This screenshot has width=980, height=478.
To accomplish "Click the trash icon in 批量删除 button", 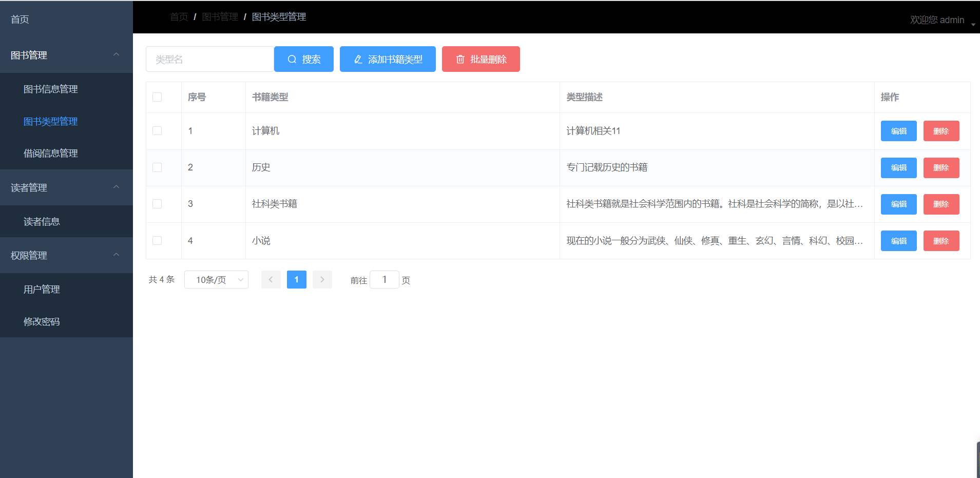I will 460,60.
